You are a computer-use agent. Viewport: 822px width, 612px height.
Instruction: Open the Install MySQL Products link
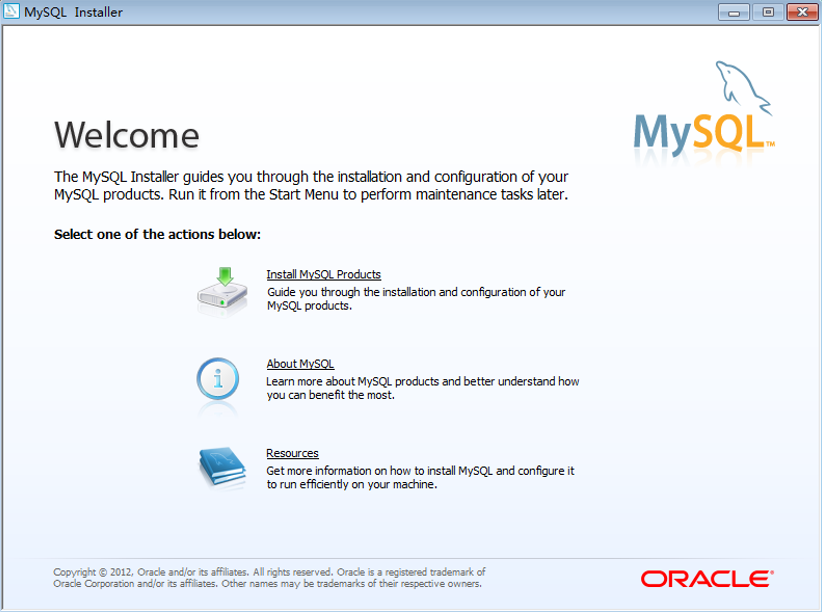pyautogui.click(x=323, y=274)
